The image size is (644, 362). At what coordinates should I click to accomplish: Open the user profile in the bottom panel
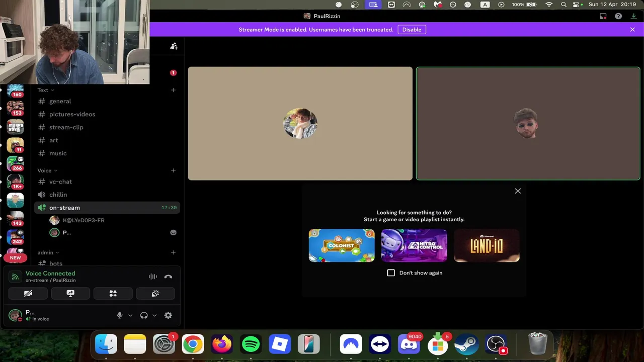click(x=30, y=315)
